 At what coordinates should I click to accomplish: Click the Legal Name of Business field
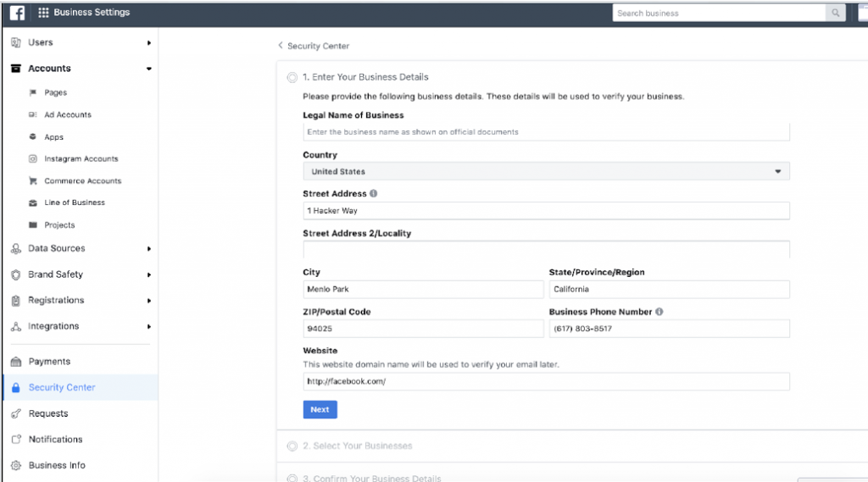(x=547, y=131)
